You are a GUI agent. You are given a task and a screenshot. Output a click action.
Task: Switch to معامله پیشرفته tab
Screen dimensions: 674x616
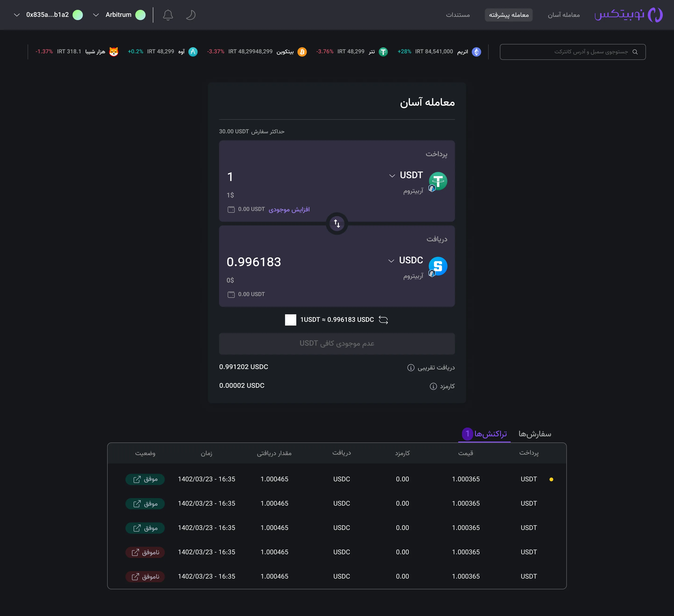click(509, 15)
